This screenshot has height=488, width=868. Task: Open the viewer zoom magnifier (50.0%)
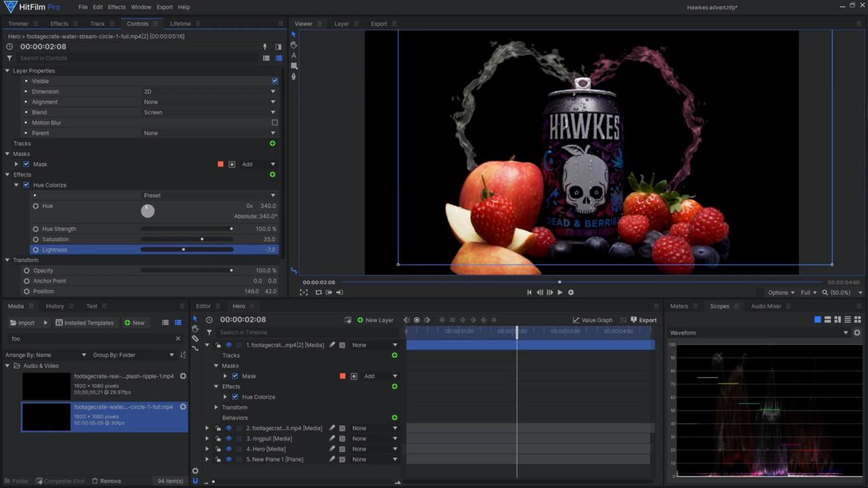pos(825,293)
